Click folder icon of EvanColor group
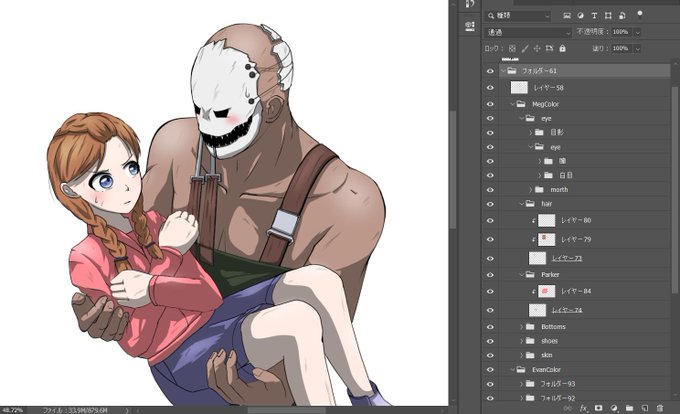 tap(521, 369)
